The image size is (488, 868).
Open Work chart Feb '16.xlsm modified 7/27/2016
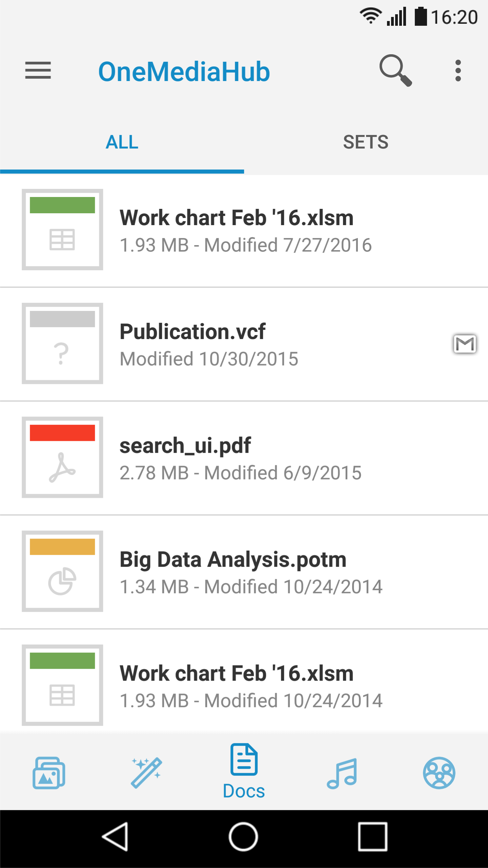click(x=244, y=231)
